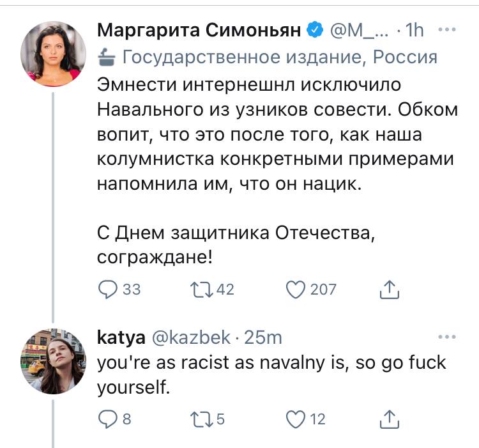The height and width of the screenshot is (448, 479).
Task: Reply to katya's tweet
Action: (109, 419)
